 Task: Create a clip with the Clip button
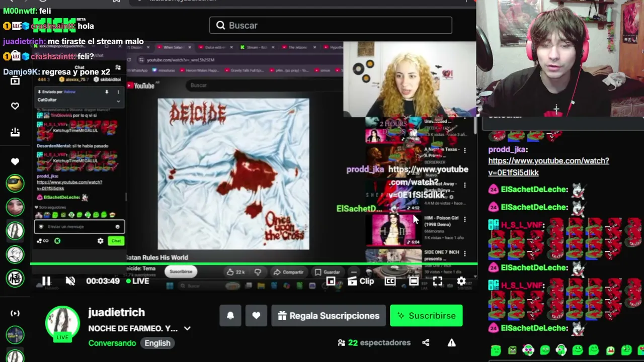pyautogui.click(x=361, y=281)
